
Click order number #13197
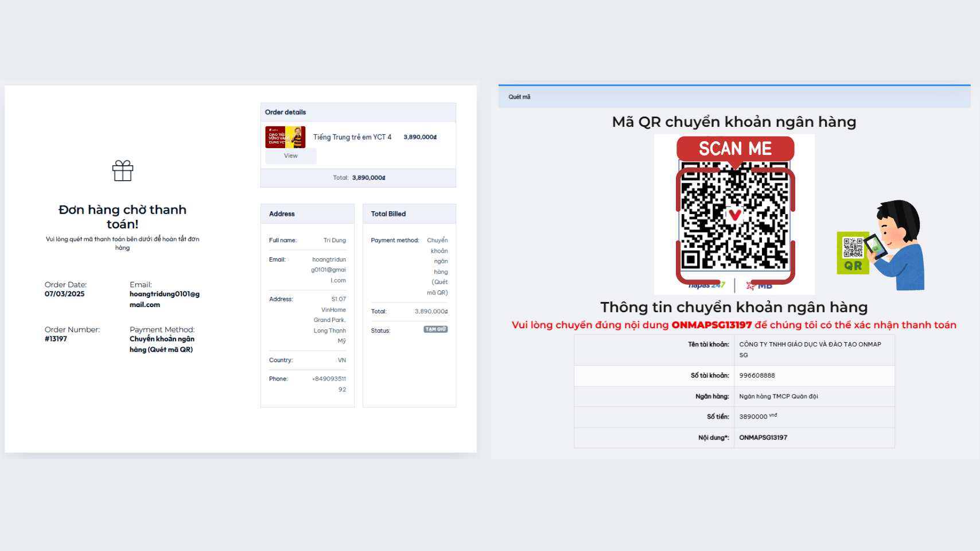56,339
